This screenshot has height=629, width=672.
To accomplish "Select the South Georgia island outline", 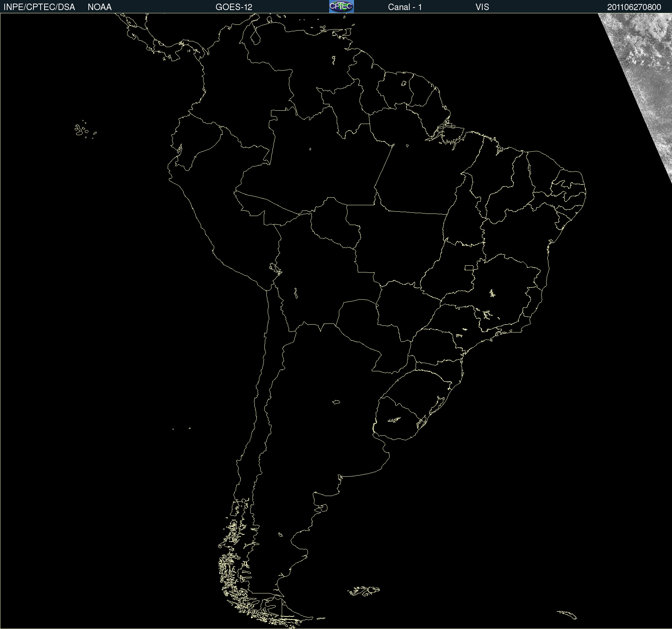I will tap(567, 614).
